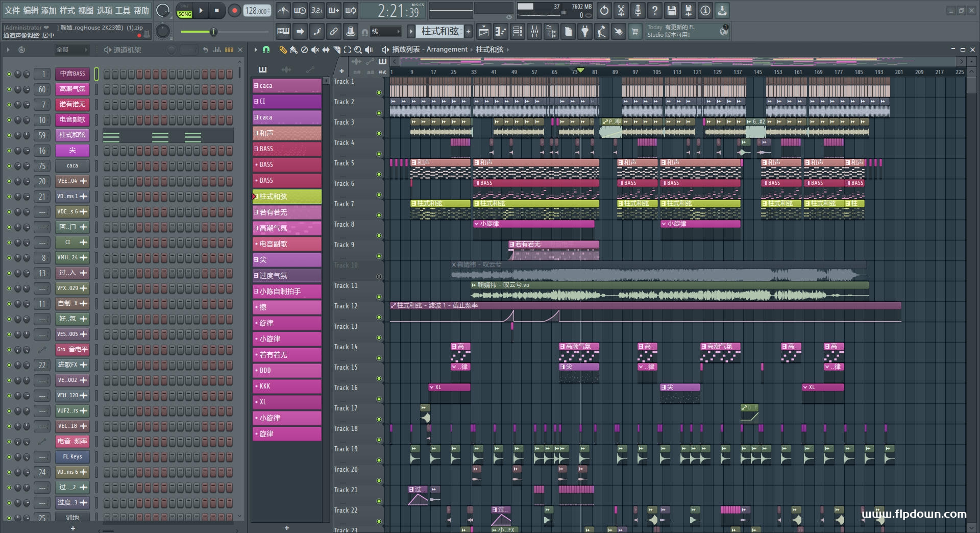Toggle the green mute LED for 中音BASS channel
The image size is (980, 533).
pyautogui.click(x=9, y=74)
